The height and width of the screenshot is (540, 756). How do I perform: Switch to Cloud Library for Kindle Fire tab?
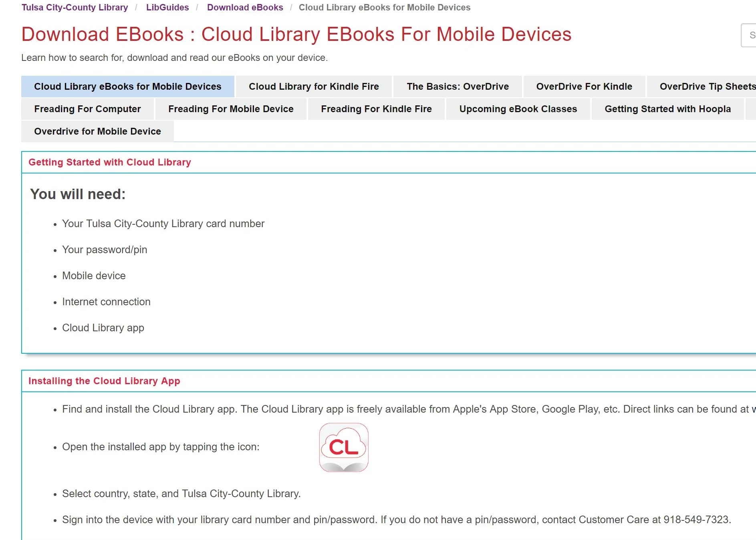(314, 87)
